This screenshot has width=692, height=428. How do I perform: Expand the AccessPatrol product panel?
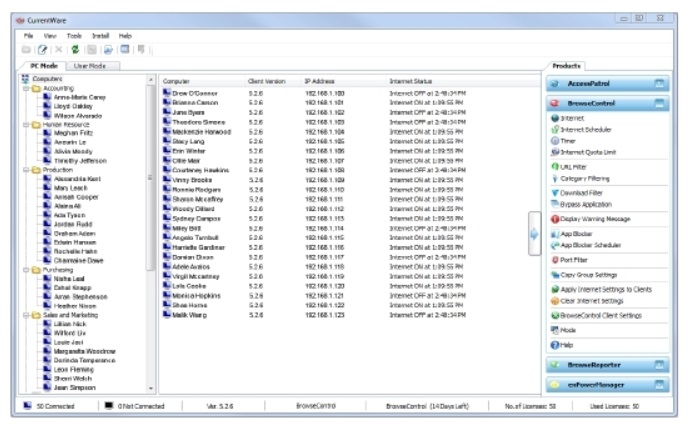tap(659, 83)
